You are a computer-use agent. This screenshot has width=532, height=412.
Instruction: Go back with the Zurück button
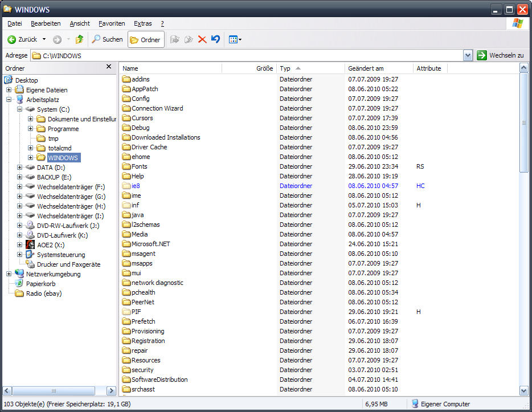pos(22,39)
